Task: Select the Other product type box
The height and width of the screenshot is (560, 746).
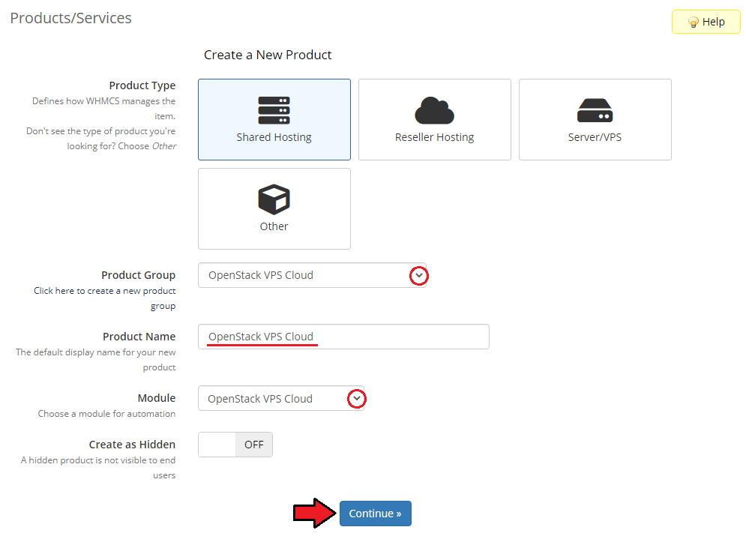Action: pos(274,208)
